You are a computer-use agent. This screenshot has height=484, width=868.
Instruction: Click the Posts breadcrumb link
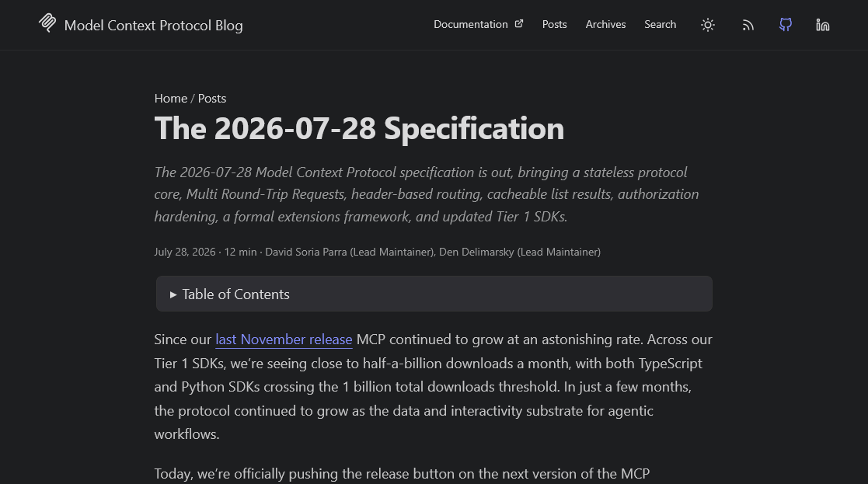(212, 99)
